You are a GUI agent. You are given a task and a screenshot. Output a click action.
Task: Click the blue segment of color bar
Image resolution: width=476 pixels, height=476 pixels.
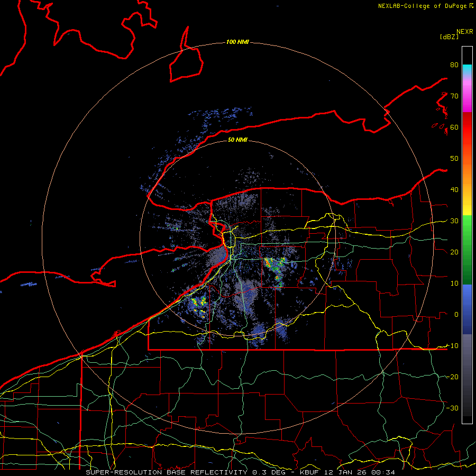tap(467, 309)
